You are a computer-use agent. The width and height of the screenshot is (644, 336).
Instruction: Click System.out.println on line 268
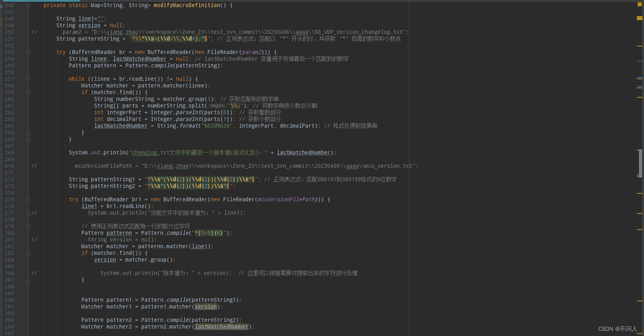click(x=97, y=153)
